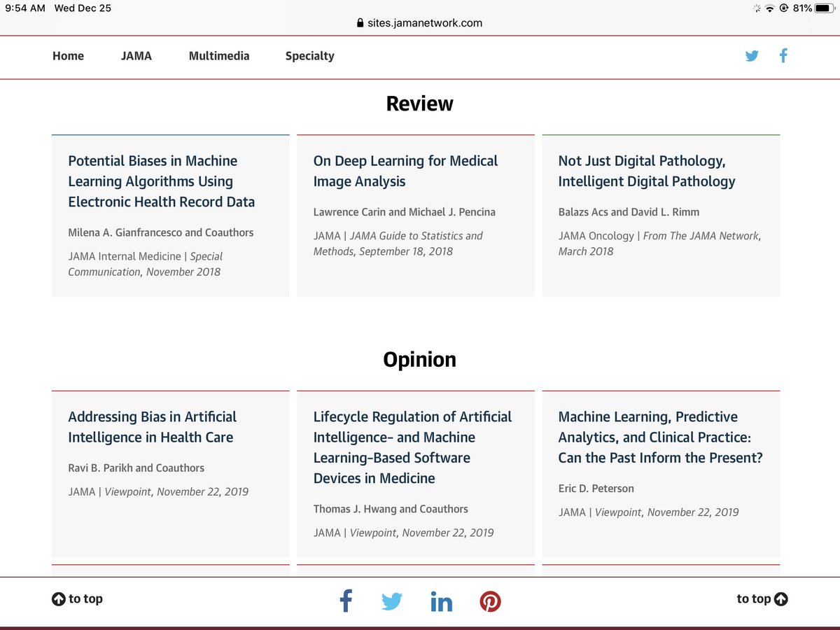840x630 pixels.
Task: Tap the battery icon in status bar
Action: pyautogui.click(x=825, y=8)
